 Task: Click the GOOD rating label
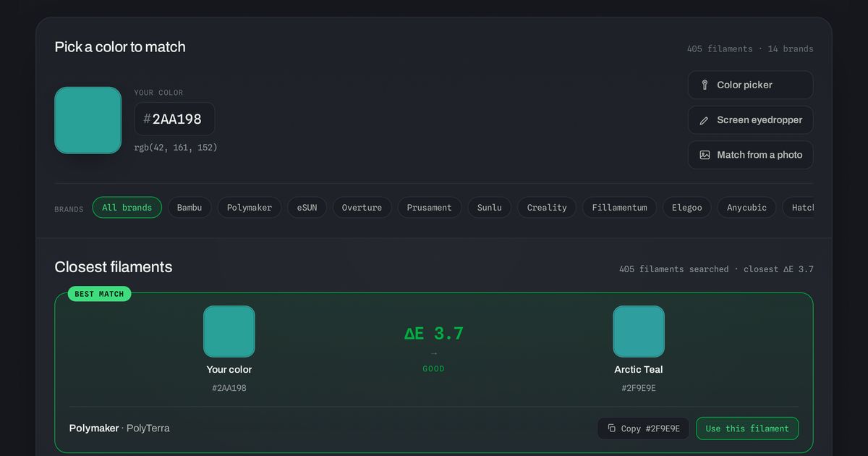(434, 369)
